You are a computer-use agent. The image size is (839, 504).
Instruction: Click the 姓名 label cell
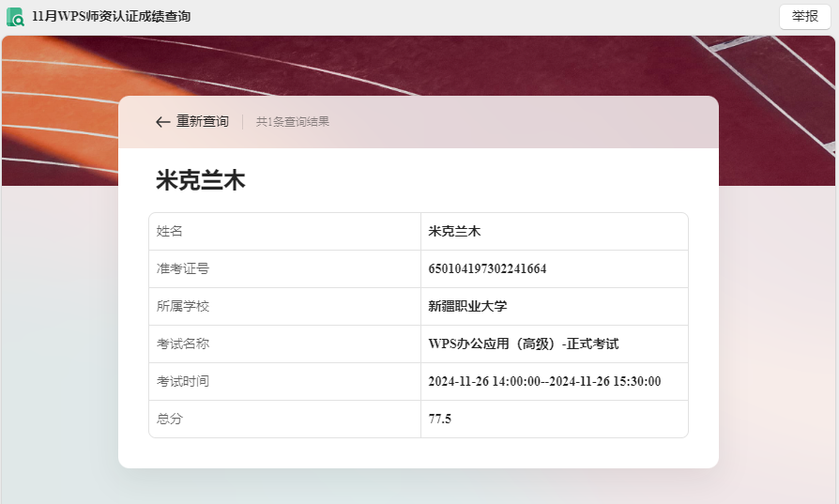coord(284,232)
